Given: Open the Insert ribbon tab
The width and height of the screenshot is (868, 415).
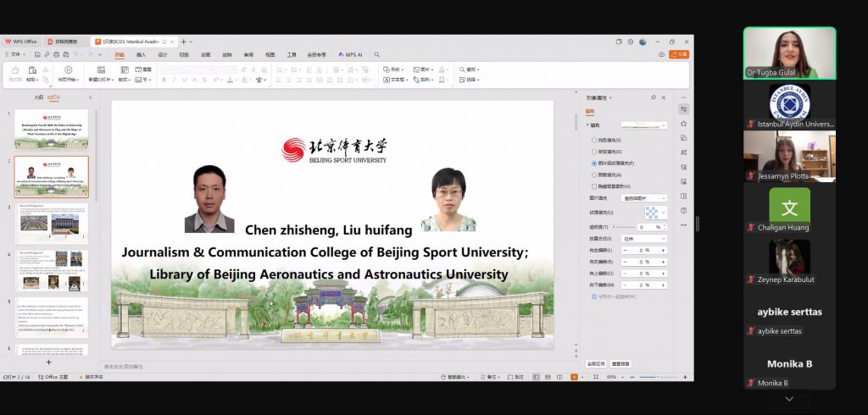Looking at the screenshot, I should coord(142,55).
